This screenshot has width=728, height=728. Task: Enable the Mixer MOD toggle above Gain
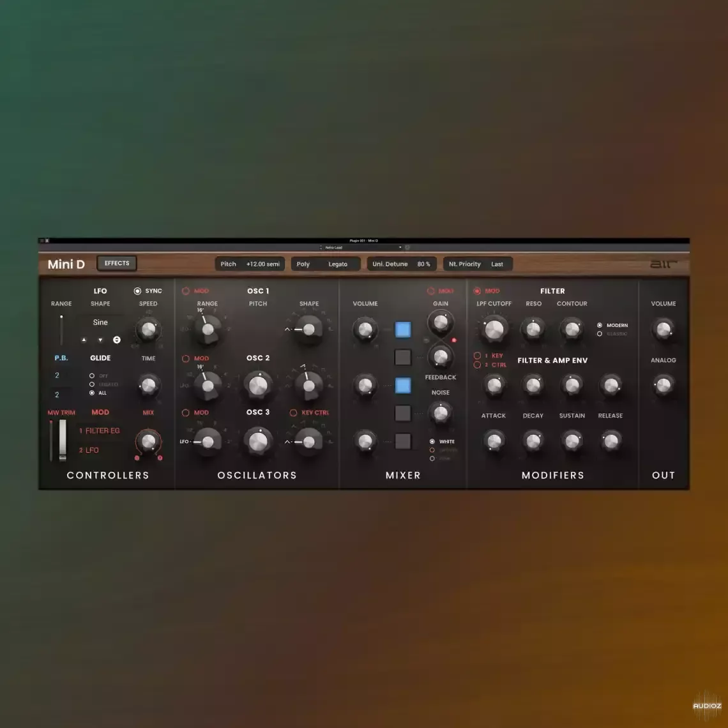point(431,291)
